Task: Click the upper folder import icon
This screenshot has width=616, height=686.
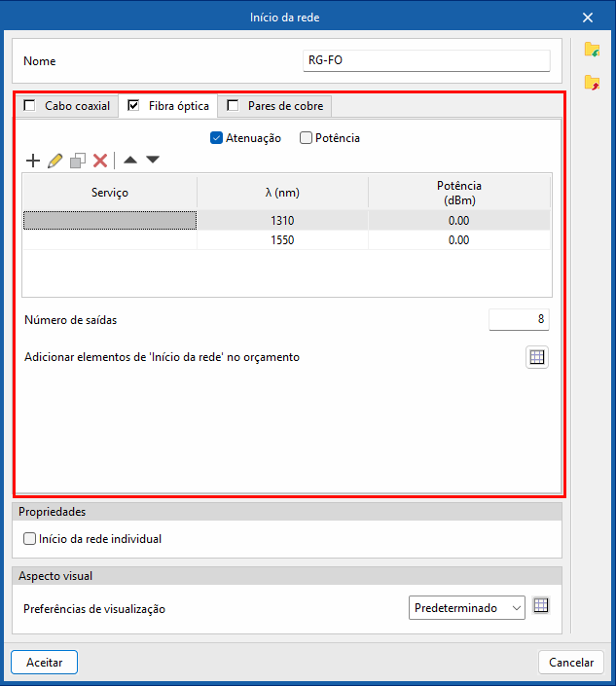Action: pos(592,50)
